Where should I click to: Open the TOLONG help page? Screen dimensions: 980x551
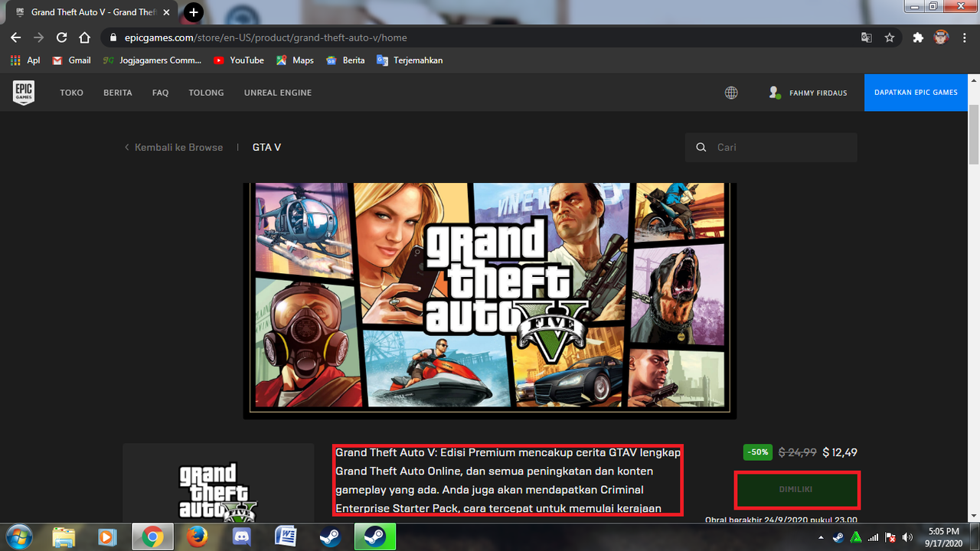207,93
